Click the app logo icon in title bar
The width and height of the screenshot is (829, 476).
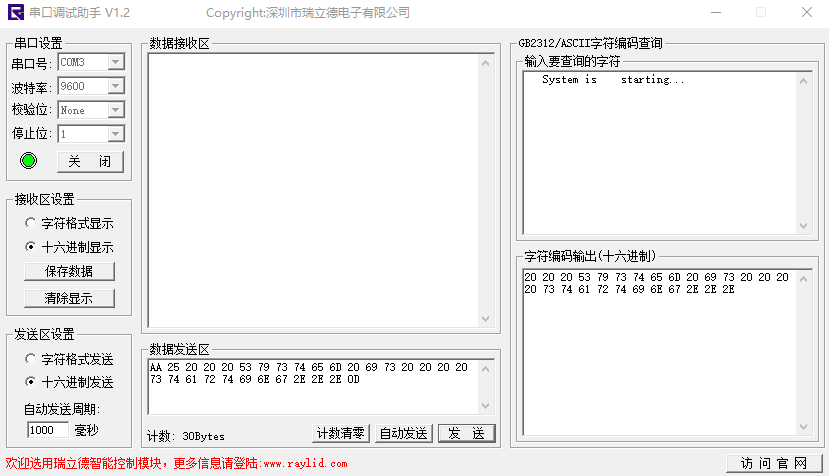[x=13, y=13]
